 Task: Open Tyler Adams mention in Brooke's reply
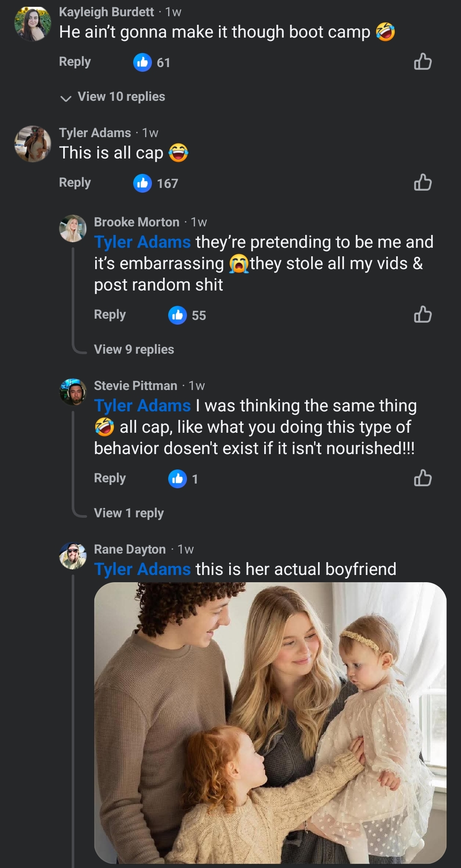142,242
